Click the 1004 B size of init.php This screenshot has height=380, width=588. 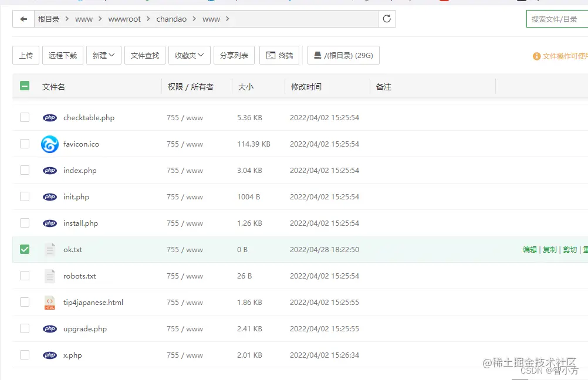click(248, 197)
